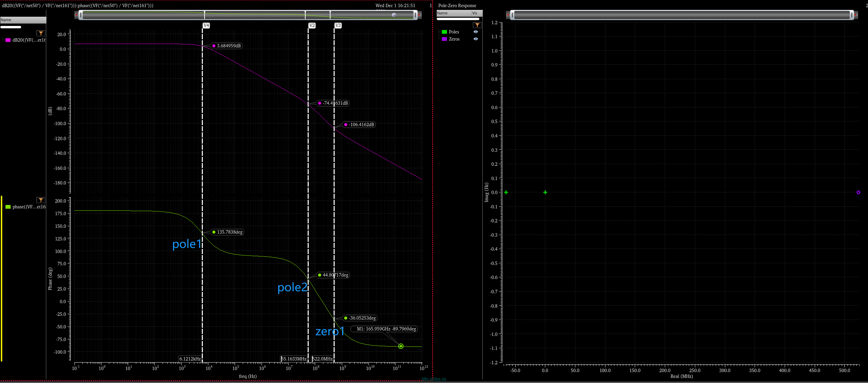Click the purple zero marker at right edge
Viewport: 868px width, 383px height.
pos(858,192)
